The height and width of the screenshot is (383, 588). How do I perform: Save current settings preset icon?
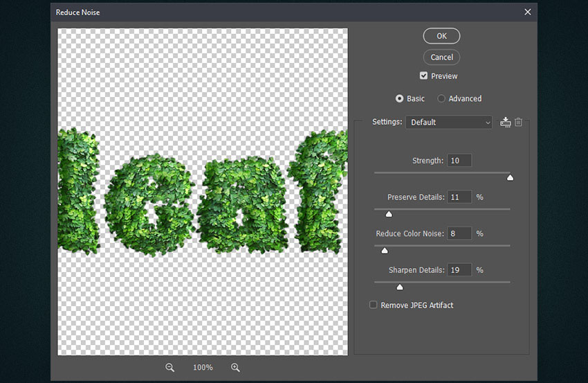click(505, 123)
